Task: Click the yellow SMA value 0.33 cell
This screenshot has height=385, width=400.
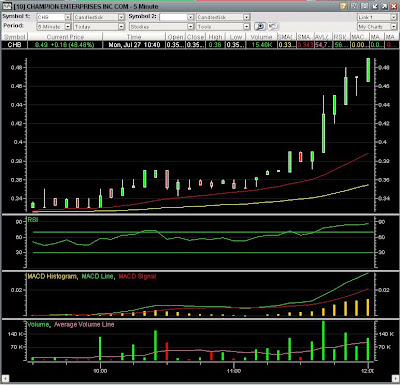Action: point(286,44)
